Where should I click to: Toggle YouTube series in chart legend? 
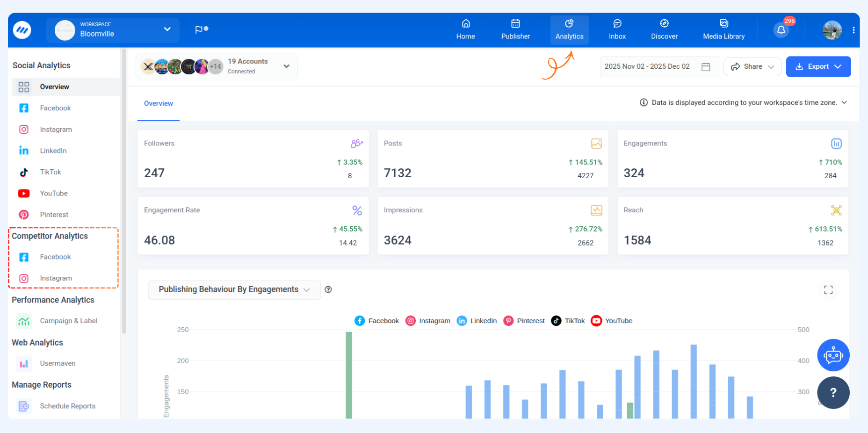(x=612, y=321)
